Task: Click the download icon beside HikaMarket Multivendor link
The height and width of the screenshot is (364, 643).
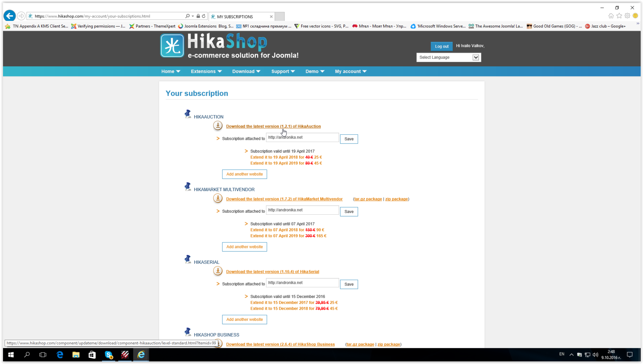Action: (218, 199)
